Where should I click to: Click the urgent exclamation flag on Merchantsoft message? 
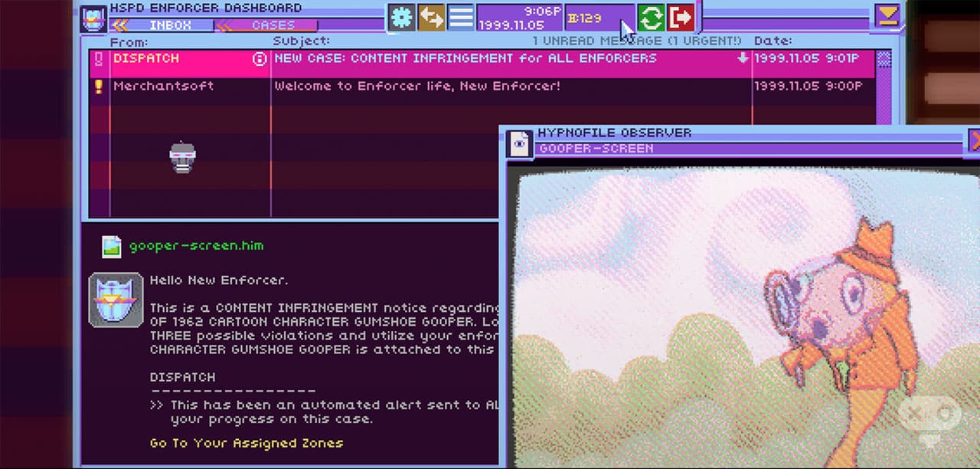(x=98, y=86)
